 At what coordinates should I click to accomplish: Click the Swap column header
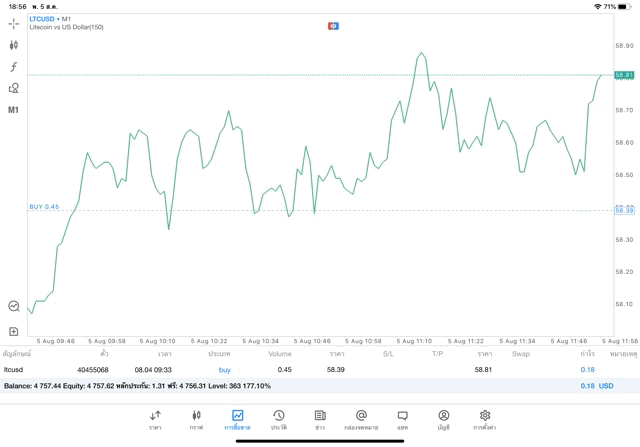click(x=521, y=354)
